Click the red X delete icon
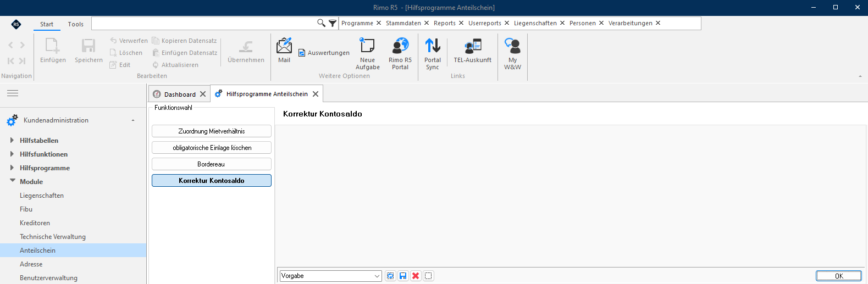868x284 pixels. coord(416,276)
